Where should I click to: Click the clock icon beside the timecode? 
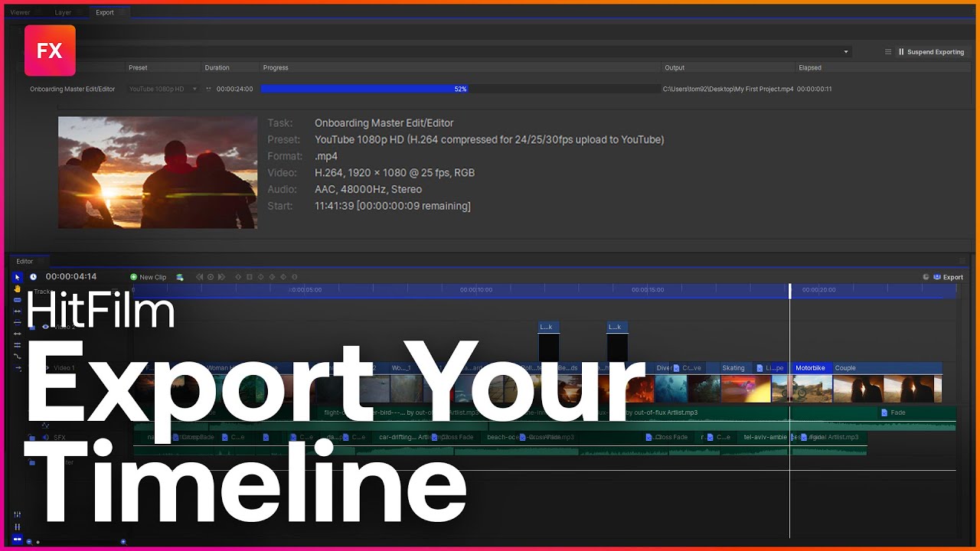(x=33, y=277)
